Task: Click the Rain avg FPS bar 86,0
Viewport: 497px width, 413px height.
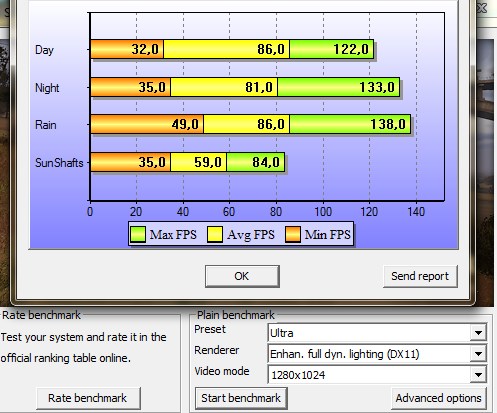Action: click(x=246, y=124)
